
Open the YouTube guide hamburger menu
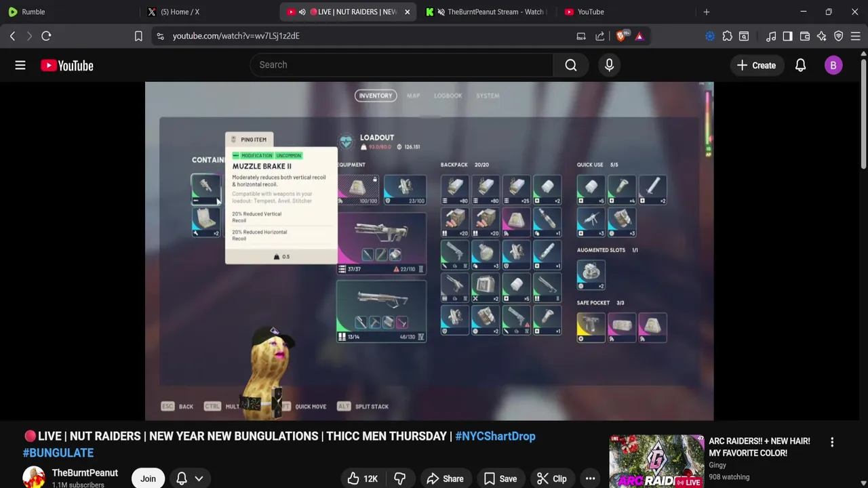tap(20, 65)
